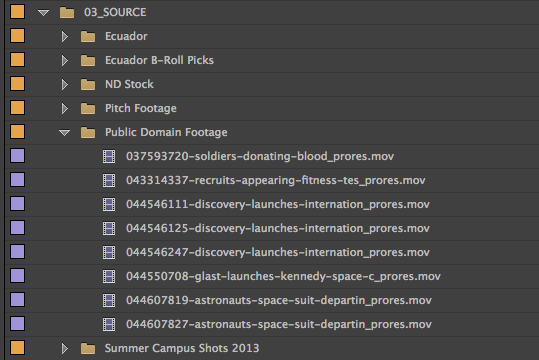The image size is (539, 360).
Task: Select the 03_SOURCE bin name
Action: pos(115,12)
